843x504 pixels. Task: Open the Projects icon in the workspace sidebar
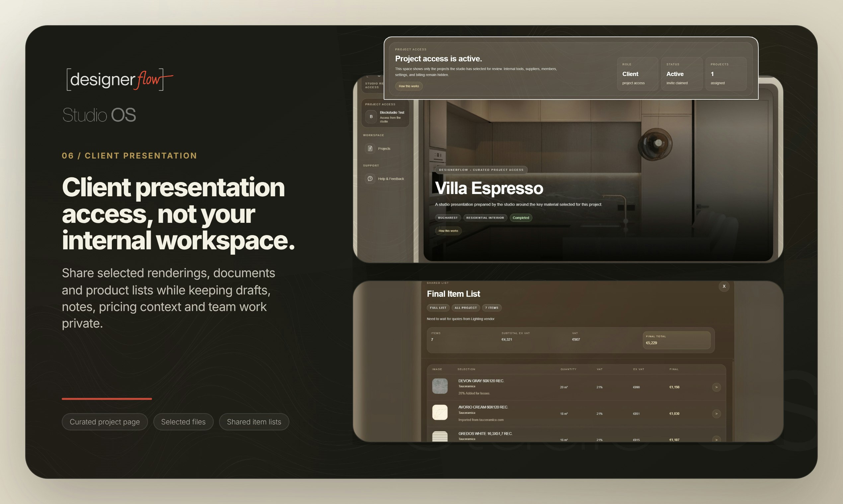(x=370, y=149)
